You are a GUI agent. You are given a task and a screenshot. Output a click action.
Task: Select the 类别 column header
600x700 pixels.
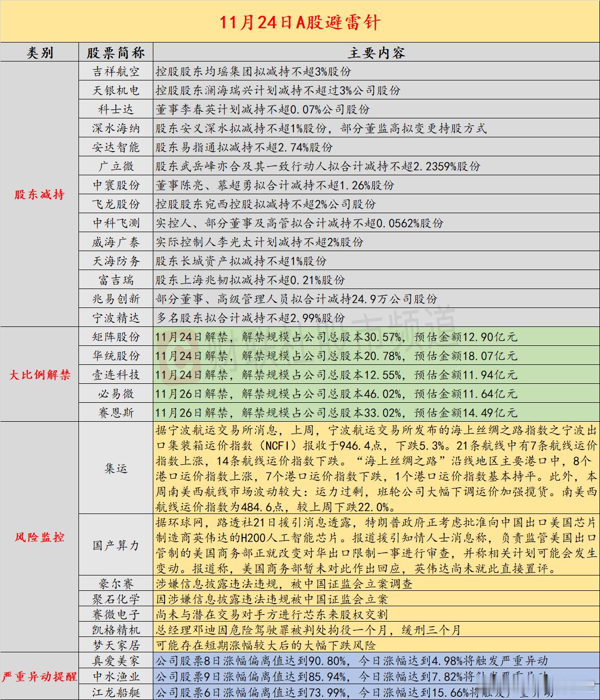point(40,51)
